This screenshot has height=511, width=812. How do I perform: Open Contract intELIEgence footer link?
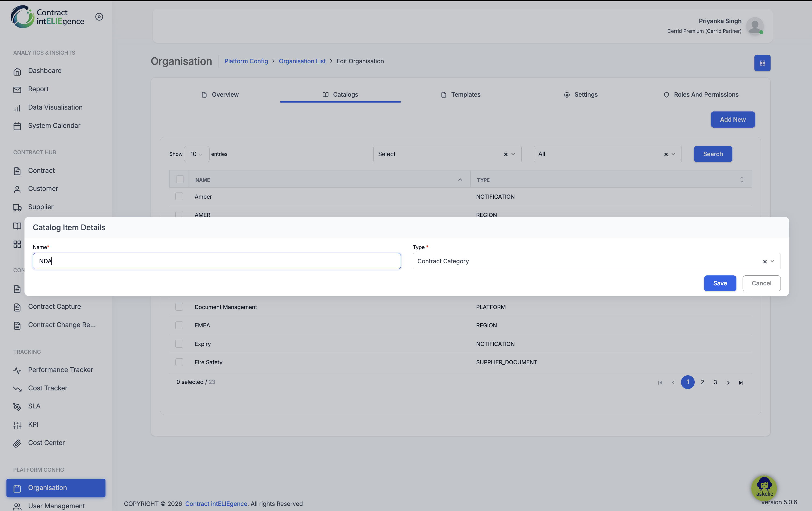pos(216,503)
